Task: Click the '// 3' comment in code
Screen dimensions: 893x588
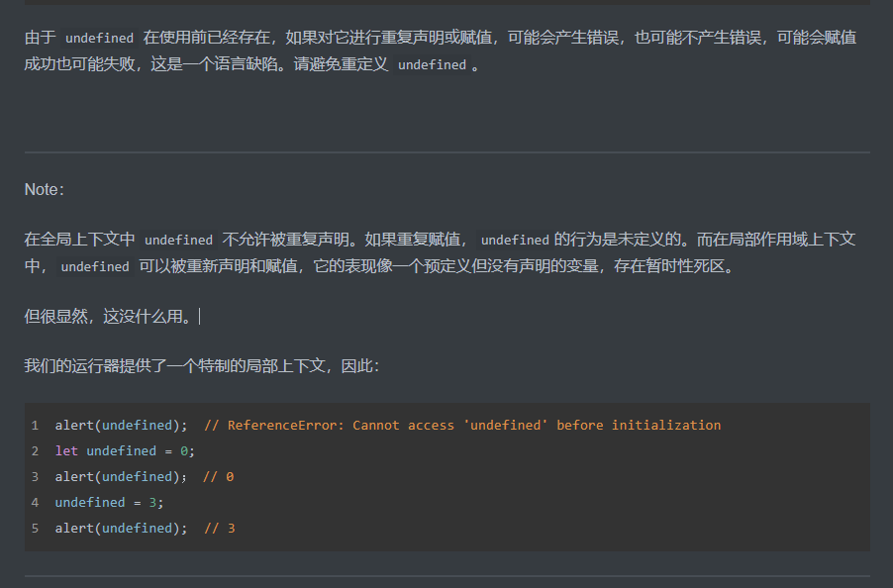Action: pos(219,529)
